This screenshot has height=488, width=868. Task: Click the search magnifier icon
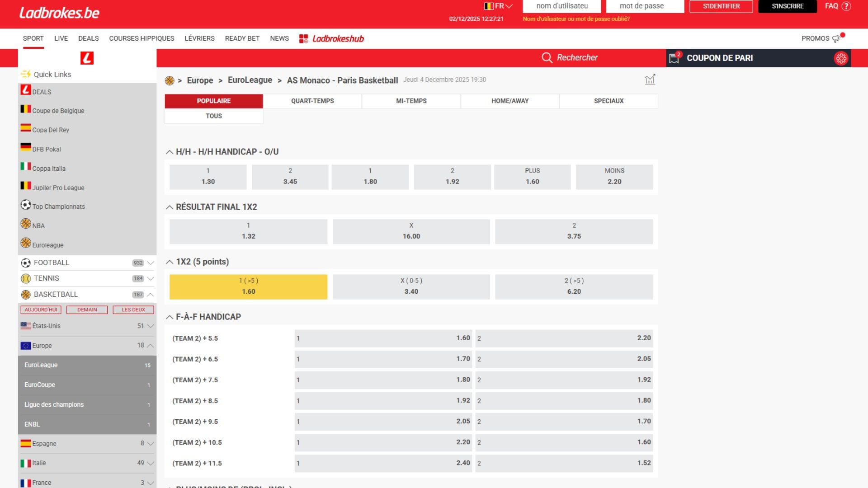(x=547, y=58)
